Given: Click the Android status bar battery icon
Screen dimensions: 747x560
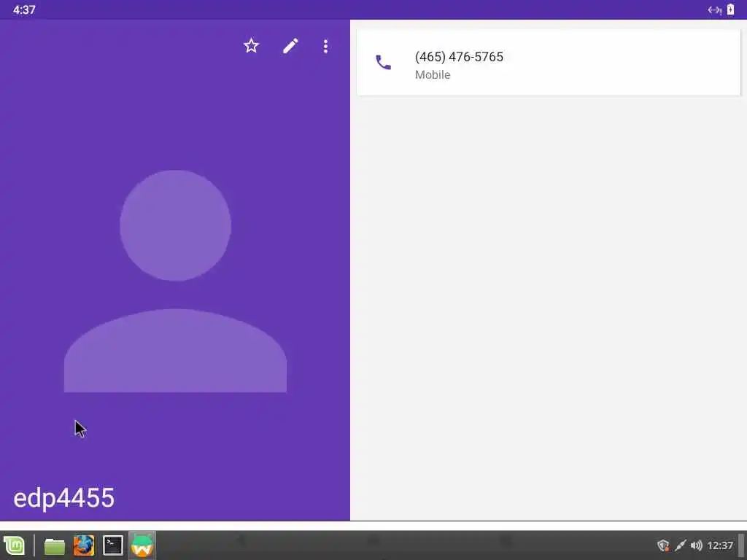Looking at the screenshot, I should [730, 9].
